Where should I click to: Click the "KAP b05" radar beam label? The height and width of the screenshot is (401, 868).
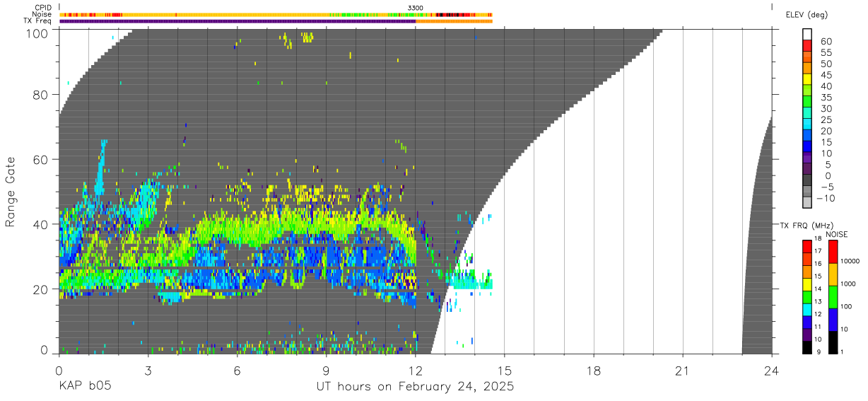(84, 387)
